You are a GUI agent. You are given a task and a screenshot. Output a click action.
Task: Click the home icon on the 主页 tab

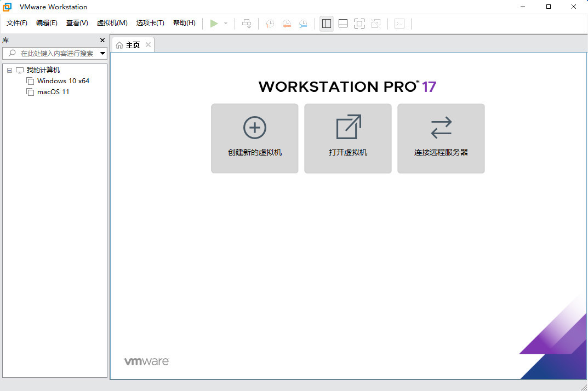pos(121,45)
